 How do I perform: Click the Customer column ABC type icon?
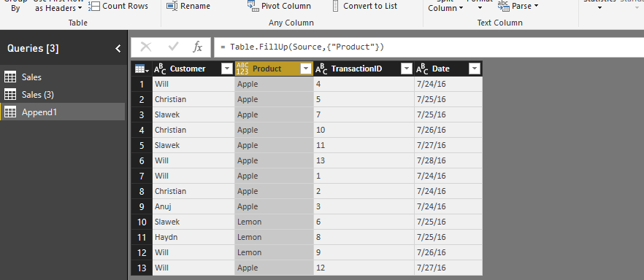(160, 69)
